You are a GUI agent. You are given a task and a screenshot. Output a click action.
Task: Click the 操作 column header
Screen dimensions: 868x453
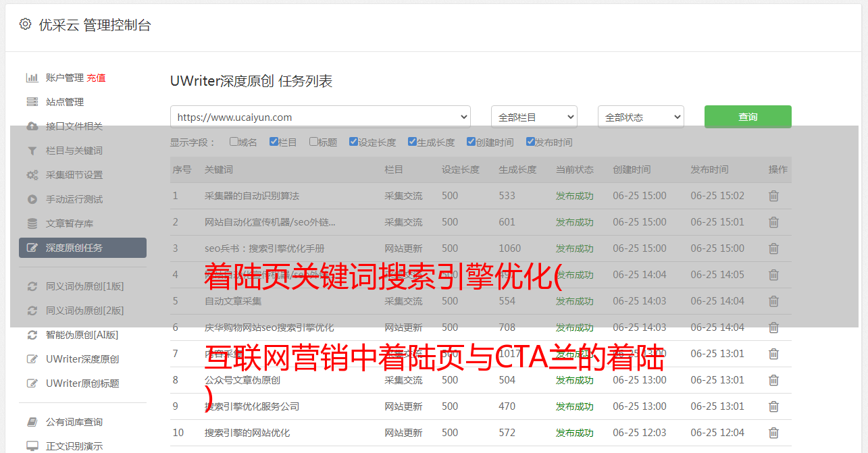(x=778, y=169)
